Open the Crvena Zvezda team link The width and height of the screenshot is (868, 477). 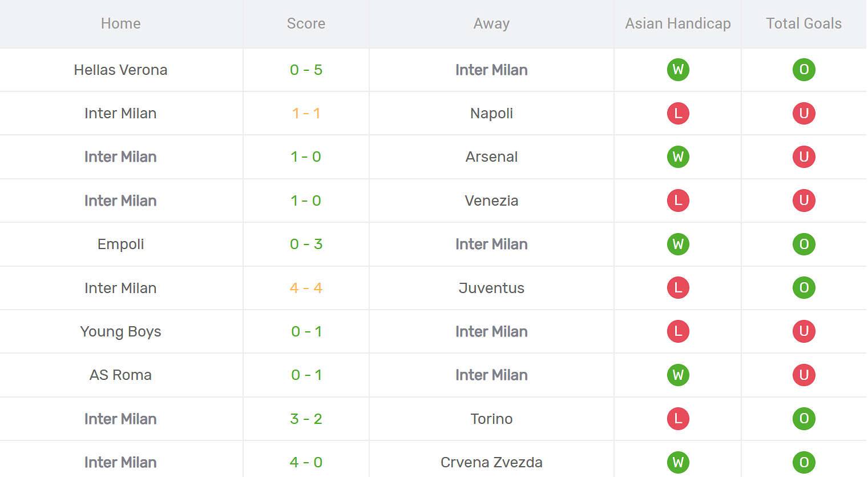click(491, 462)
